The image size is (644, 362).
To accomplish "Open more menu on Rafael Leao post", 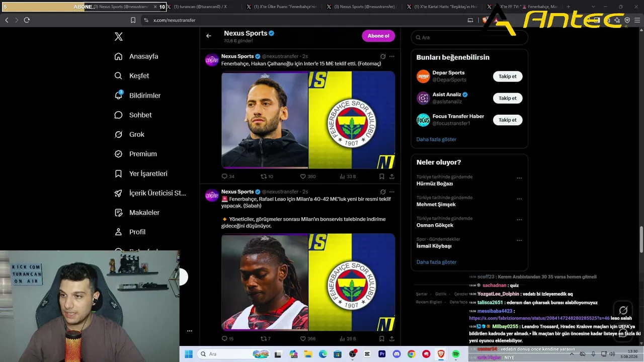I will (x=392, y=192).
